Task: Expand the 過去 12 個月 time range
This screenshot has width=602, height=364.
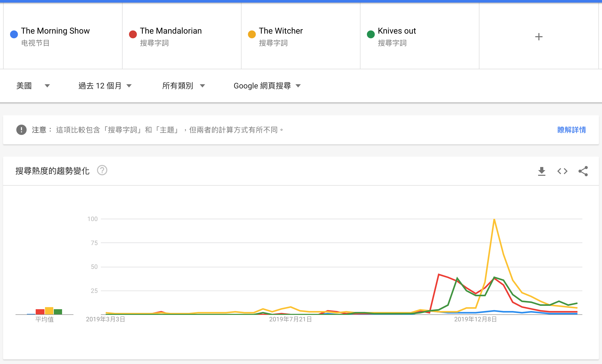Action: 105,86
